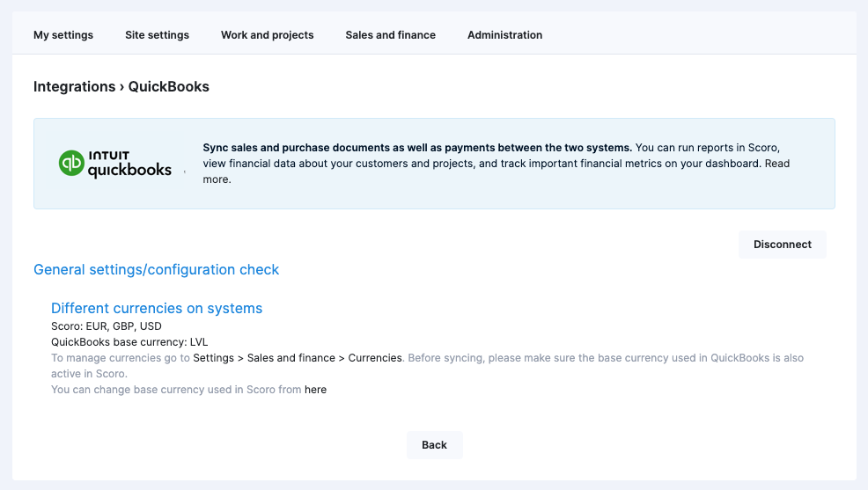The image size is (868, 490).
Task: Follow the Read more link
Action: click(777, 164)
